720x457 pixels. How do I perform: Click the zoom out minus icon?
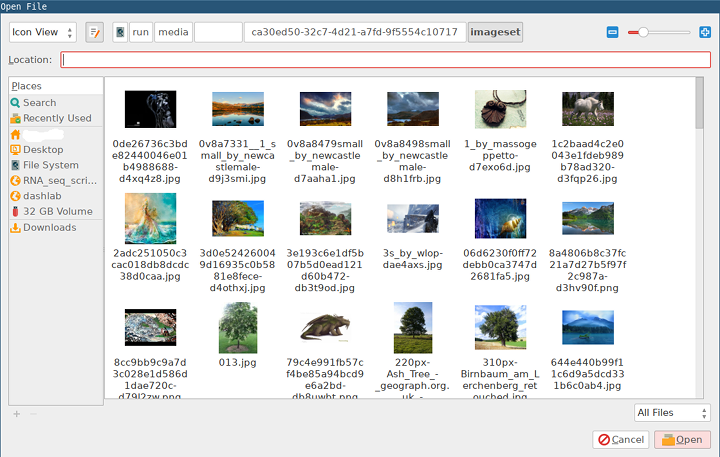pos(613,32)
